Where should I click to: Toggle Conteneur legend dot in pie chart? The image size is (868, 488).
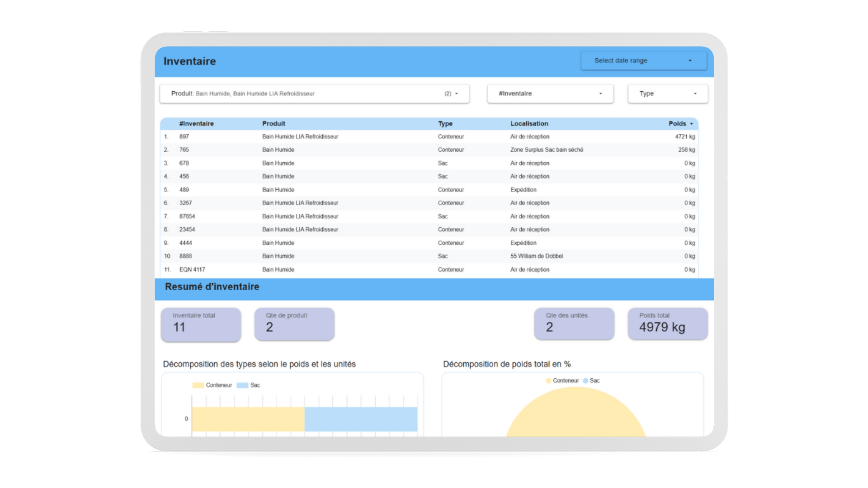pos(548,381)
